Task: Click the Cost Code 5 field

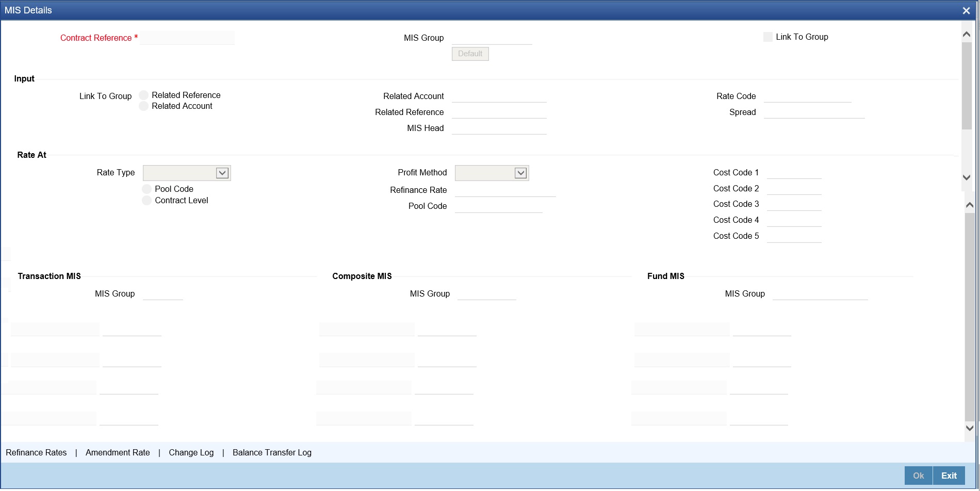Action: pyautogui.click(x=794, y=236)
